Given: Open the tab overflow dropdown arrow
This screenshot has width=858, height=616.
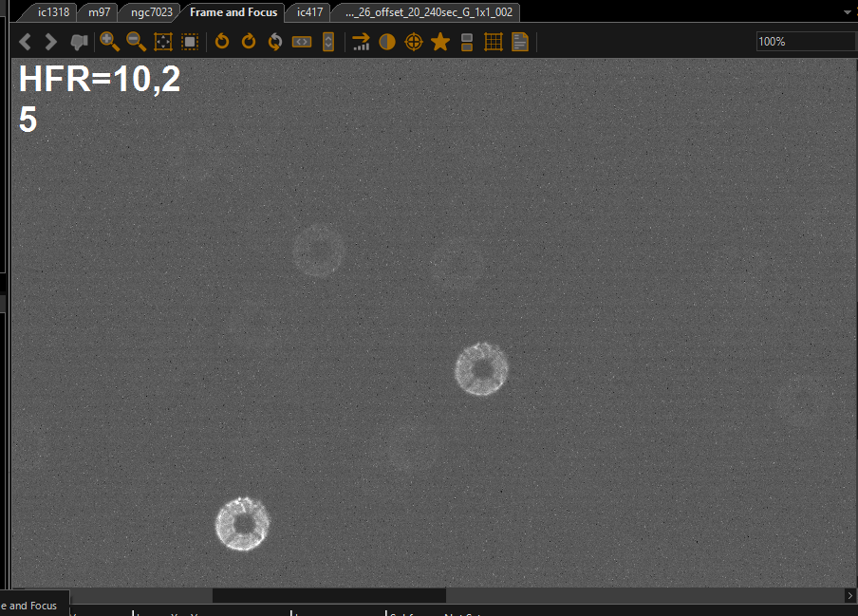Looking at the screenshot, I should tap(848, 12).
